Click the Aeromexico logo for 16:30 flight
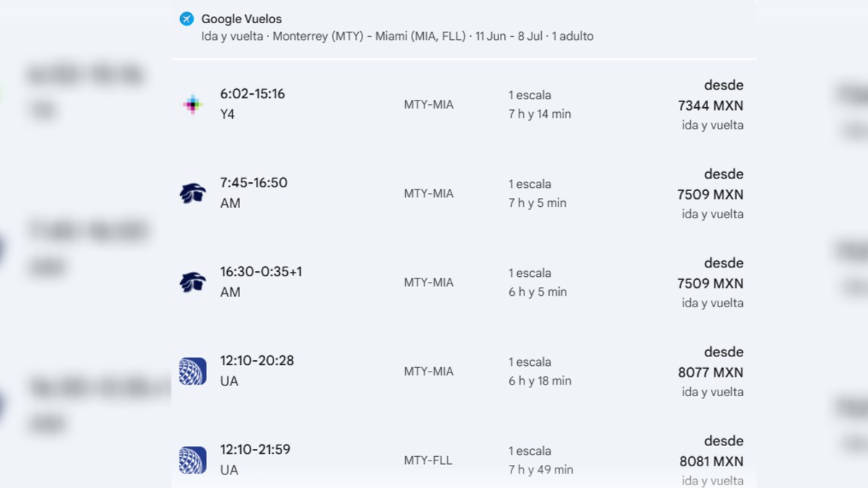The width and height of the screenshot is (868, 488). pos(192,282)
